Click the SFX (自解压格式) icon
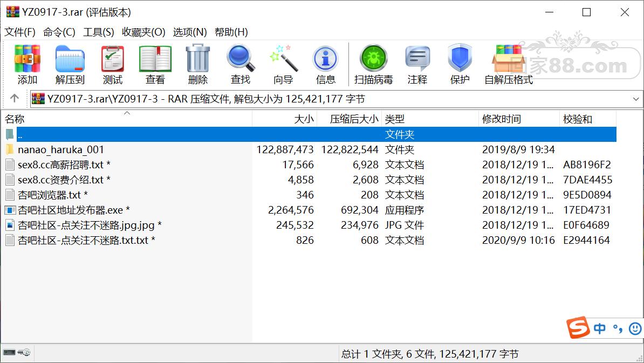This screenshot has height=363, width=644. coord(509,59)
